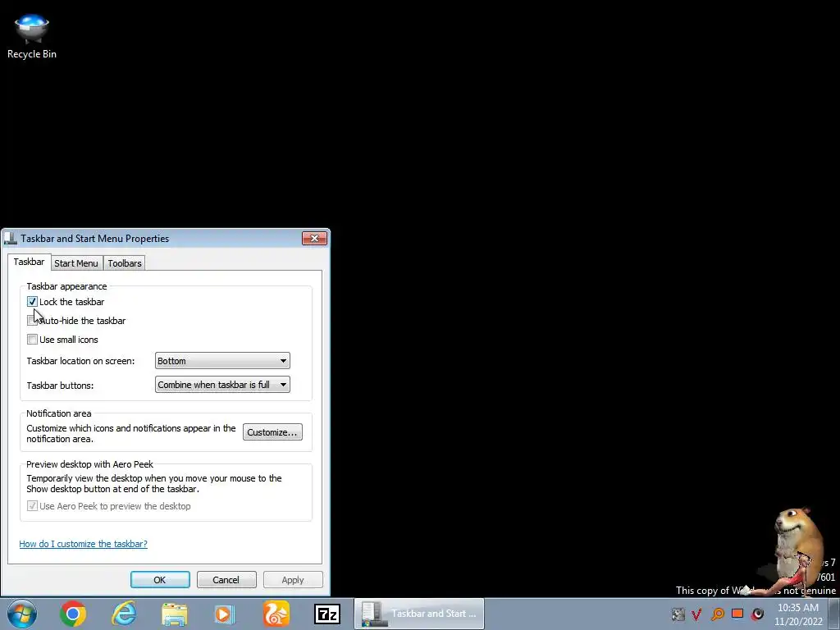
Task: Uncheck Lock the taskbar
Action: (x=32, y=302)
